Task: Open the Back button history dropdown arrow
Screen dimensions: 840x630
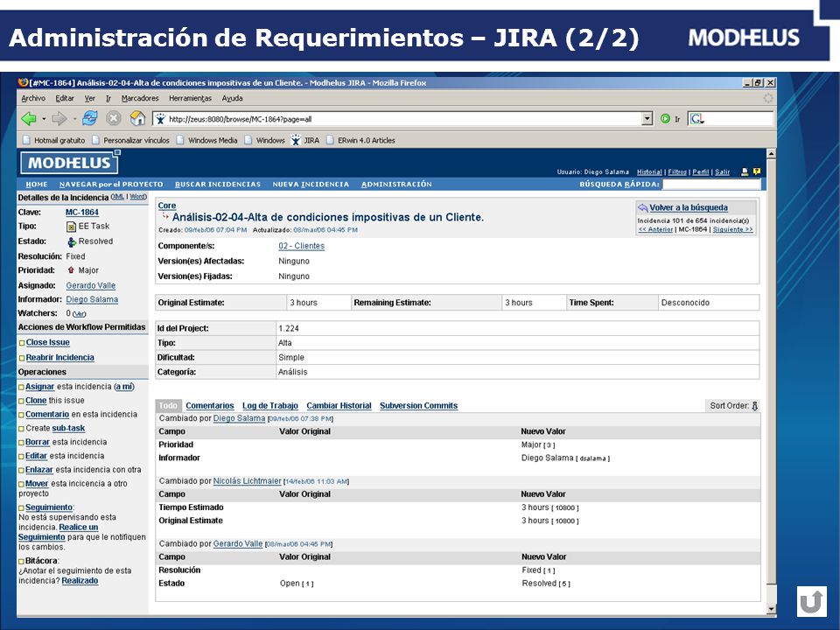Action: coord(44,119)
